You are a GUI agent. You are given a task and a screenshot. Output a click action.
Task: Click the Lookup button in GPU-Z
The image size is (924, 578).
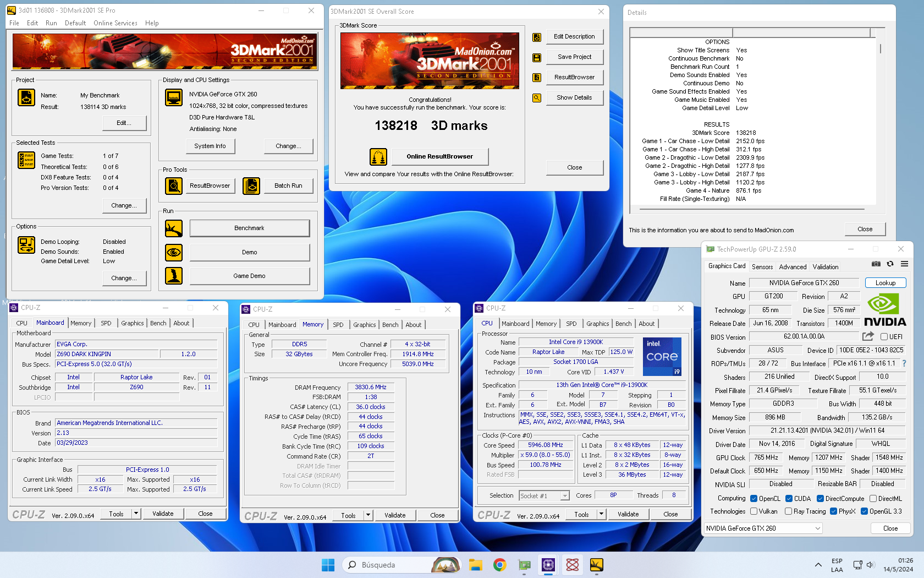pyautogui.click(x=886, y=283)
